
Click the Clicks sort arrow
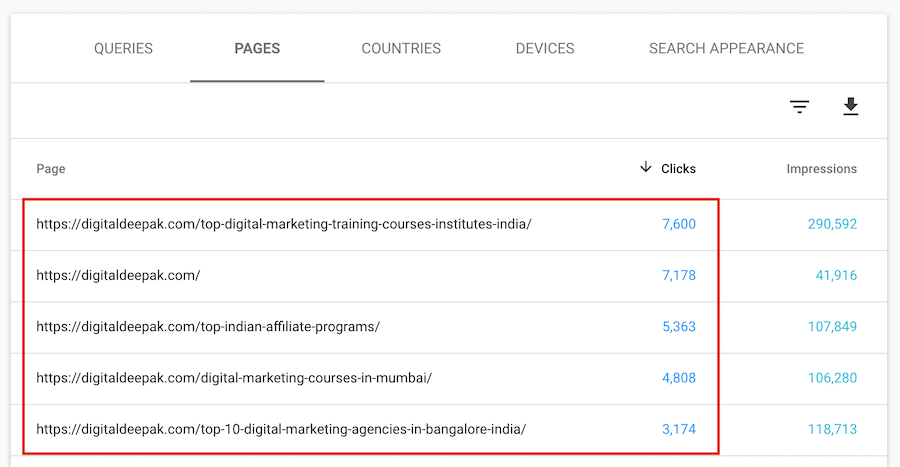pyautogui.click(x=646, y=167)
